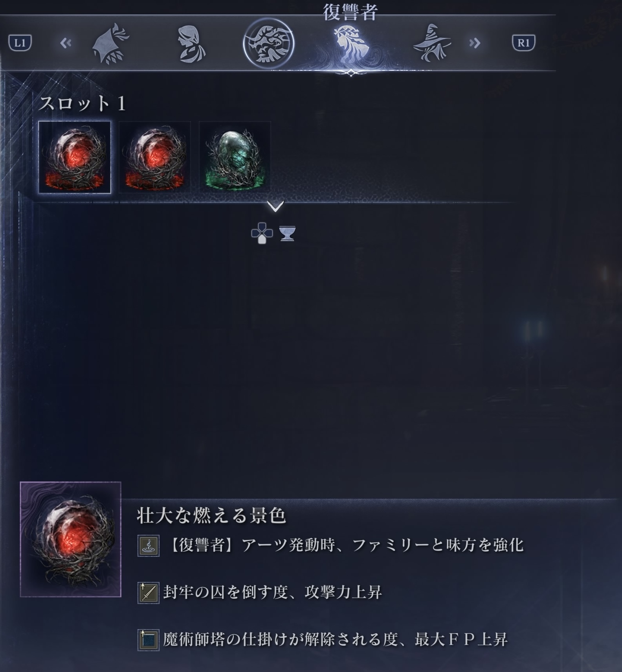Click the スロット 1 heading label
622x672 pixels.
click(x=83, y=103)
